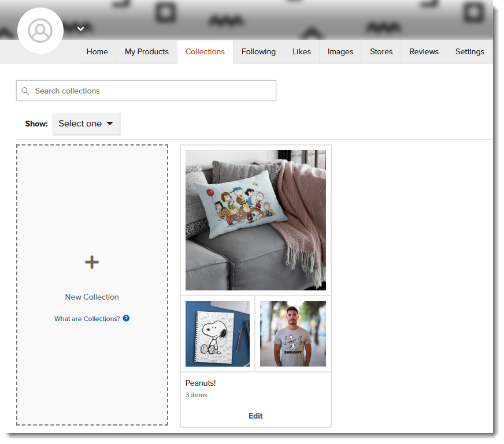Open the 'Peanuts!' collection title

click(201, 383)
